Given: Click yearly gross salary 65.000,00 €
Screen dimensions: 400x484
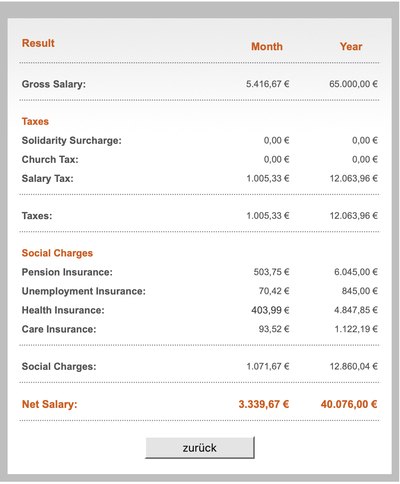Looking at the screenshot, I should point(354,84).
